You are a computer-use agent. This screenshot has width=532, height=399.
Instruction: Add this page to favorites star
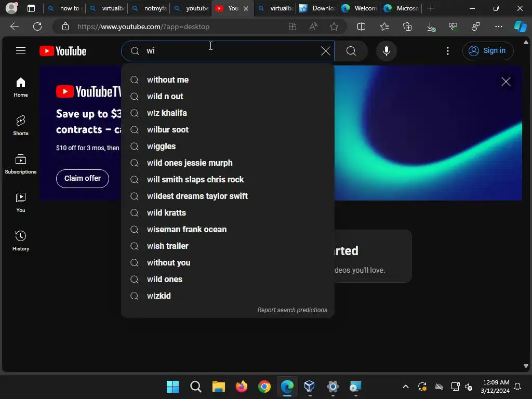click(x=334, y=26)
